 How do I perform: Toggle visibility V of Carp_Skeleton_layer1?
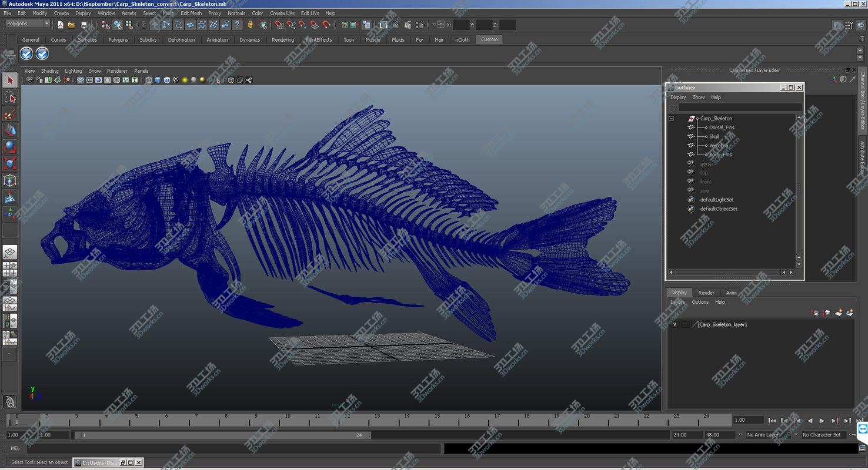(675, 324)
